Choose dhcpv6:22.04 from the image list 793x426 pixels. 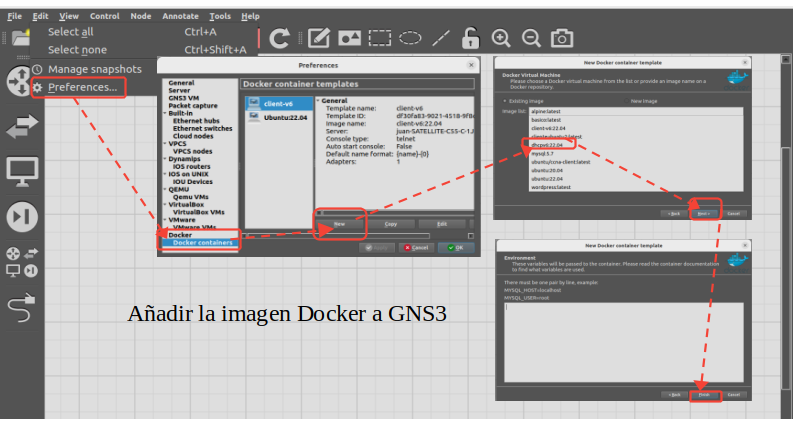tap(547, 144)
